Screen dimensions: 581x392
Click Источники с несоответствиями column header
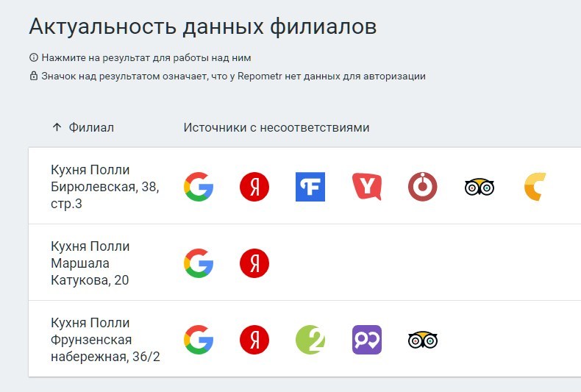click(276, 127)
